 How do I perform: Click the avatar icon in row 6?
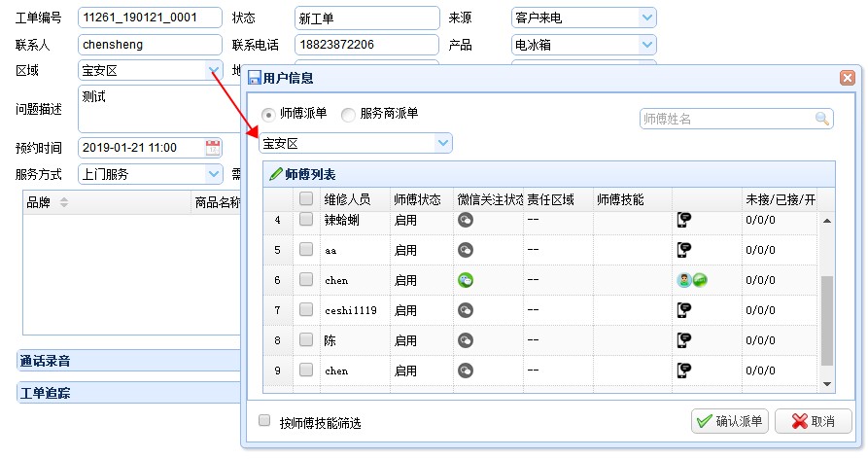coord(684,280)
